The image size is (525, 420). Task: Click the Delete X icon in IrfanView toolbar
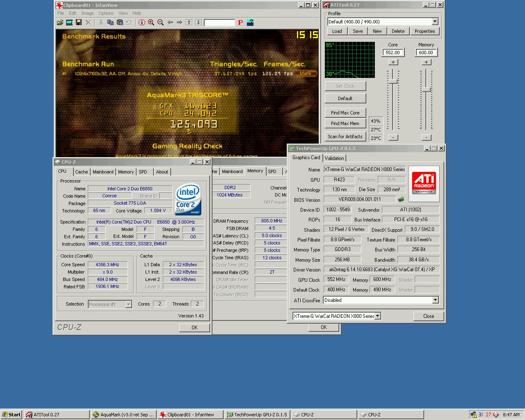[88, 23]
